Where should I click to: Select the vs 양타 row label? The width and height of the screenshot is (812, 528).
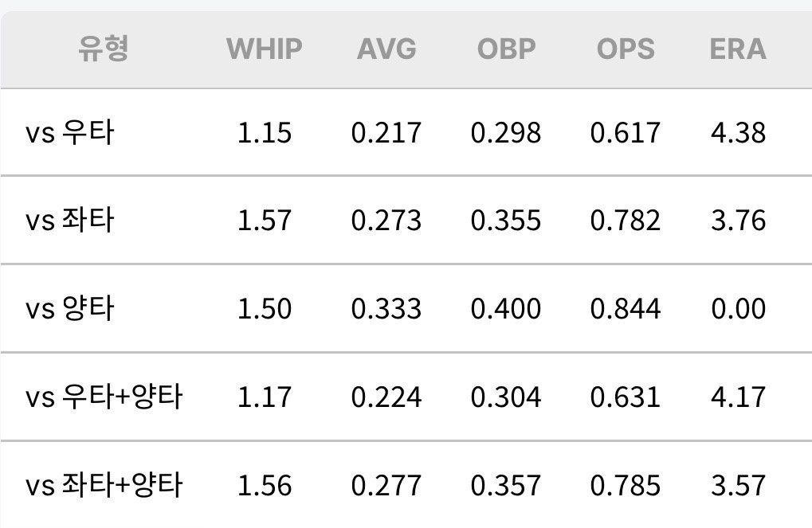pyautogui.click(x=69, y=309)
